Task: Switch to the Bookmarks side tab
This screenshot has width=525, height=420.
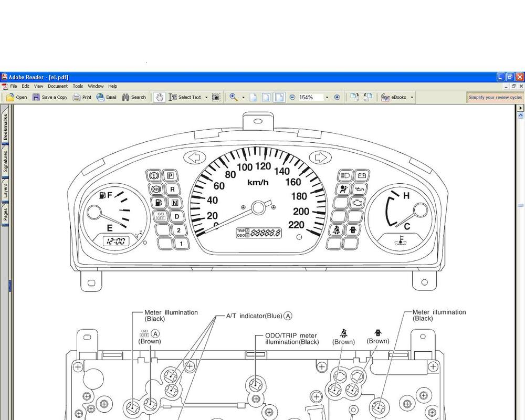Action: point(5,127)
